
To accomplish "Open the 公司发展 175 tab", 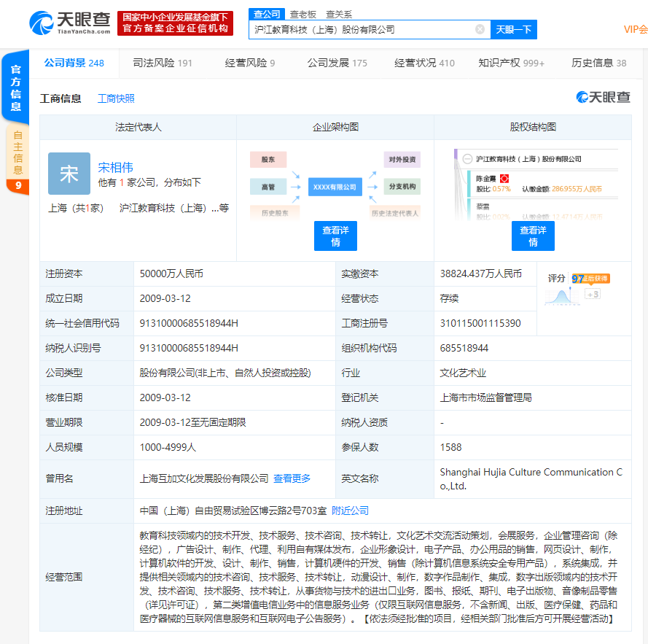I will click(x=337, y=63).
